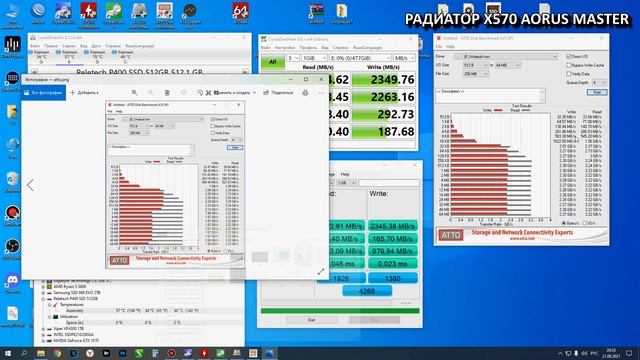Click the taskbar search icon
Viewport: 640px width, 360px height.
(x=24, y=353)
